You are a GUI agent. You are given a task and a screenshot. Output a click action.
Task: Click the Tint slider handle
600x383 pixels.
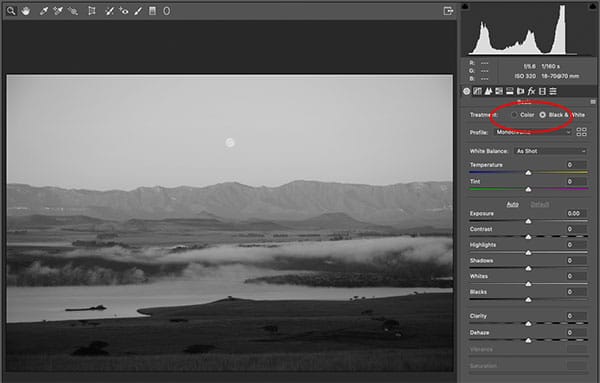pos(528,189)
